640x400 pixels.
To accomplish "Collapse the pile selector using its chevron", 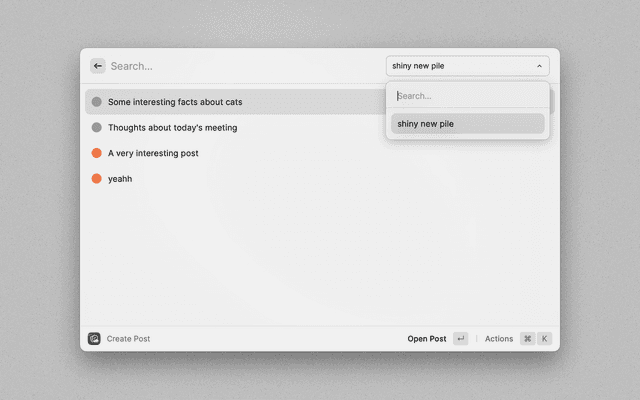I will click(539, 67).
